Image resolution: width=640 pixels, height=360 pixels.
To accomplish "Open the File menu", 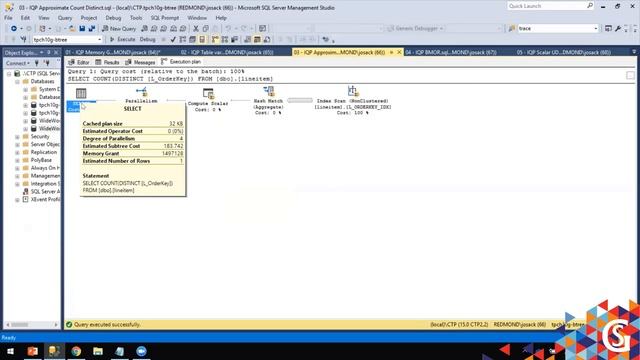I will 8,18.
